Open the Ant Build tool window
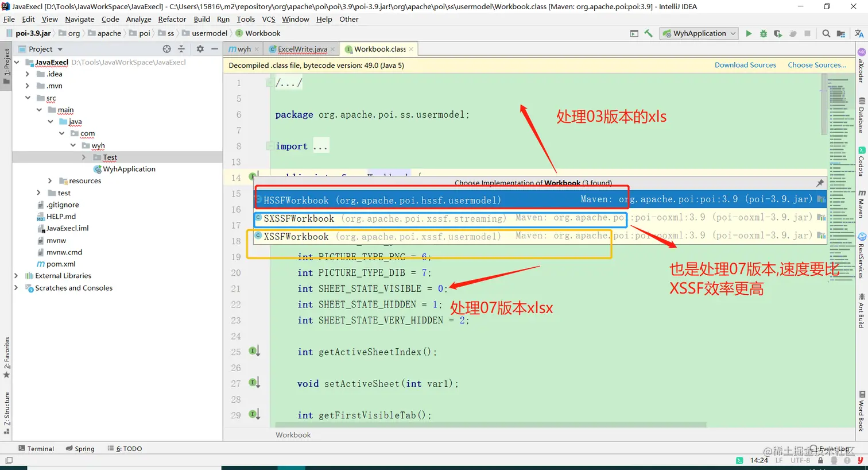This screenshot has width=868, height=470. [862, 310]
